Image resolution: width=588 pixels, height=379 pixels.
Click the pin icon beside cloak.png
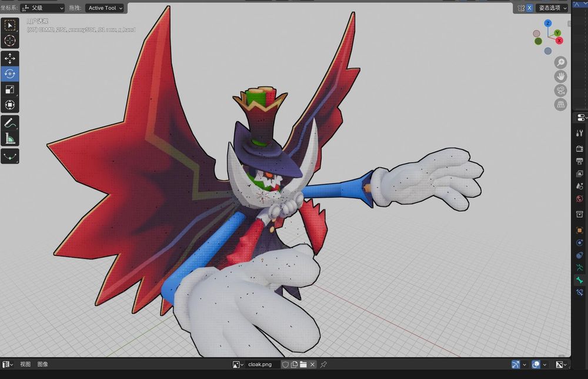pos(323,364)
